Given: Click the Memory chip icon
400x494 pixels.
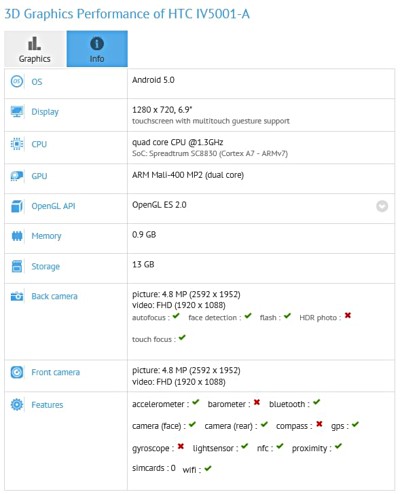Looking at the screenshot, I should coord(17,236).
